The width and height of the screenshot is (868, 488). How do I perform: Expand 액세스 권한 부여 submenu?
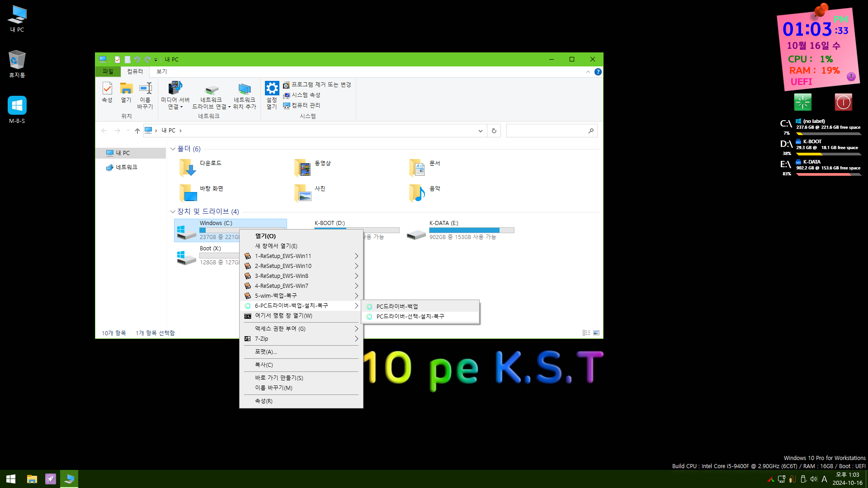coord(301,329)
